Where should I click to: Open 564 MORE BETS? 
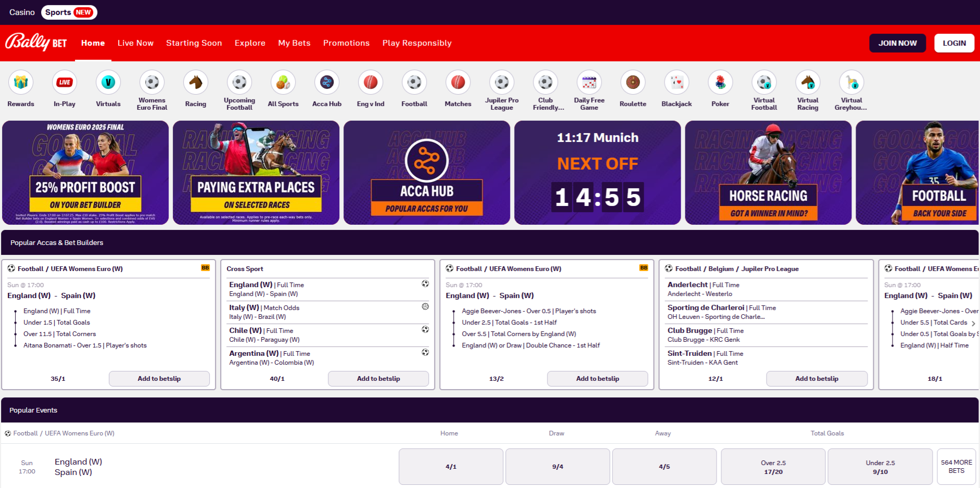point(957,467)
